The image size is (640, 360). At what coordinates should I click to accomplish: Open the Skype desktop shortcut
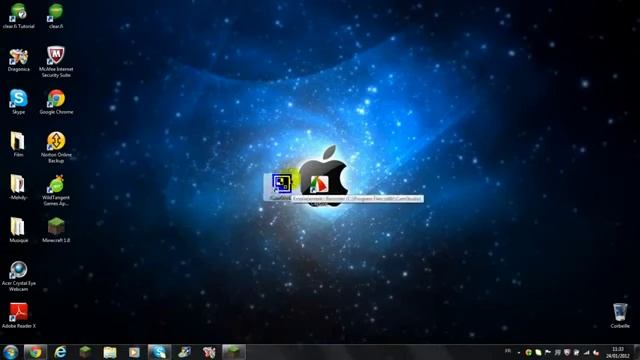coord(18,102)
